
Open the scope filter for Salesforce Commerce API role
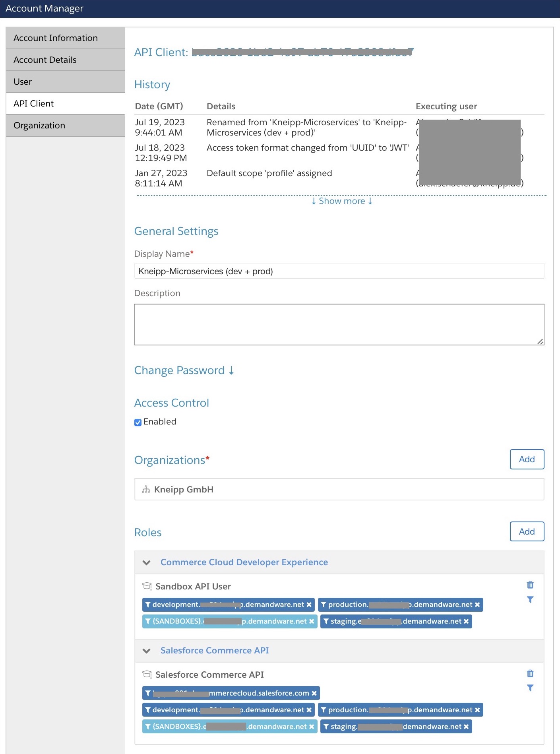tap(530, 688)
